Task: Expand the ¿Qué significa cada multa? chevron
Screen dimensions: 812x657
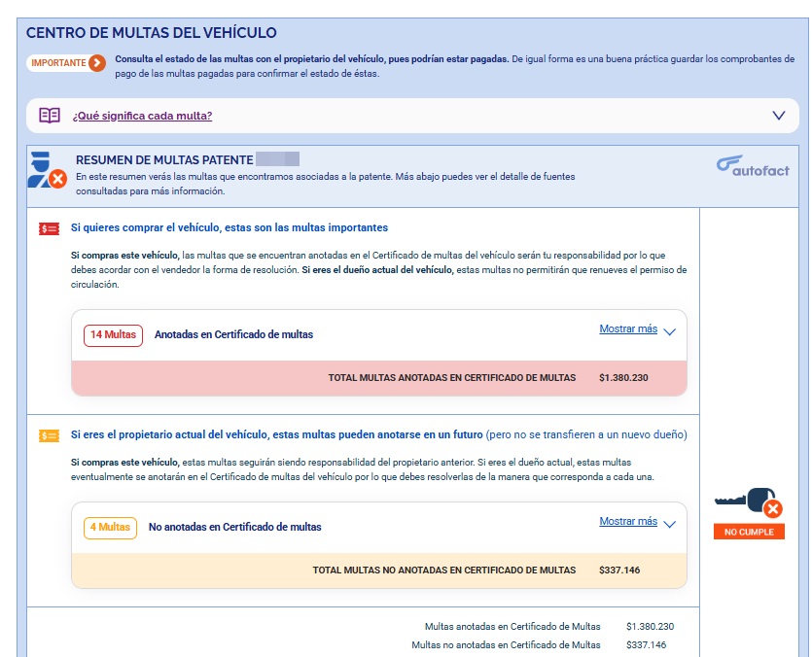Action: click(778, 116)
